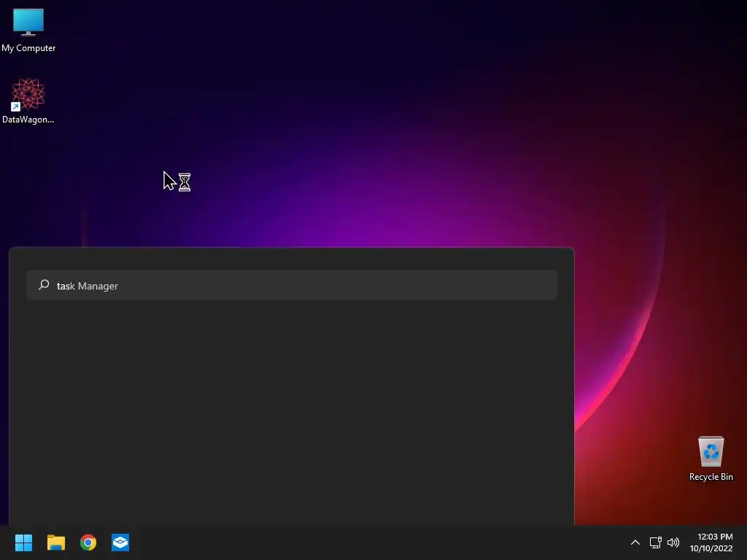Open the 12:03 PM clock and date
The width and height of the screenshot is (747, 560).
(x=711, y=542)
